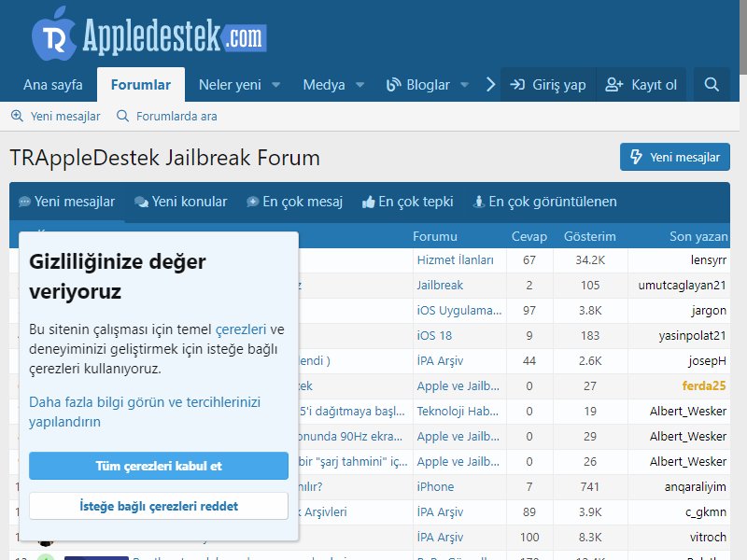Switch to the Yeni konular tab
747x560 pixels.
180,202
